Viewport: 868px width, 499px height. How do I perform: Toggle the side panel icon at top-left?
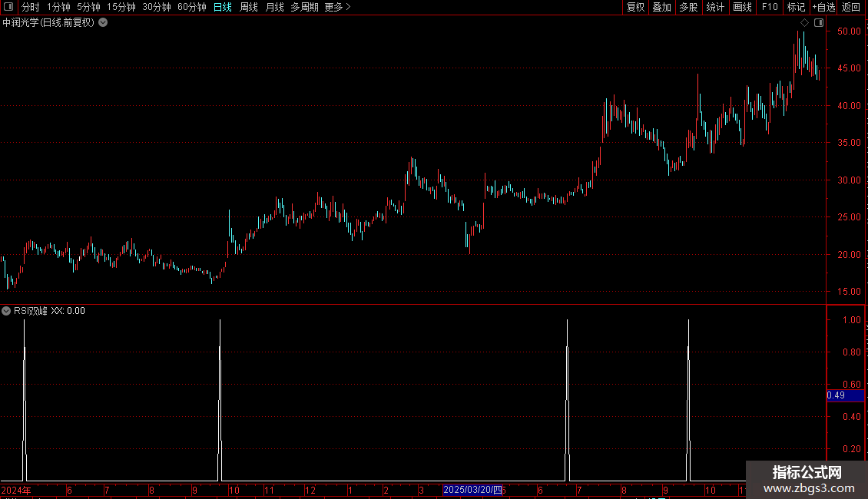click(8, 7)
